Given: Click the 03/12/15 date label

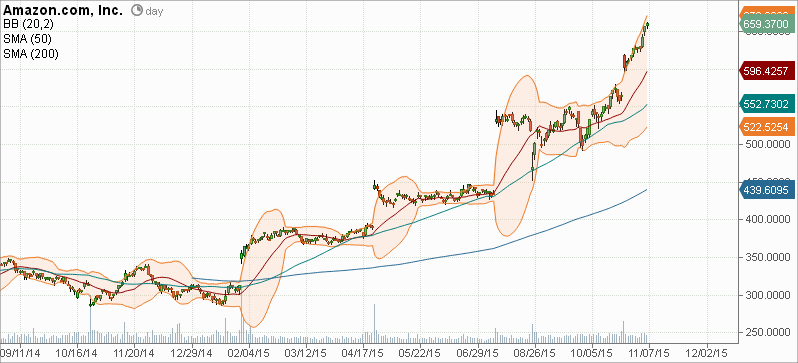Looking at the screenshot, I should [x=305, y=352].
